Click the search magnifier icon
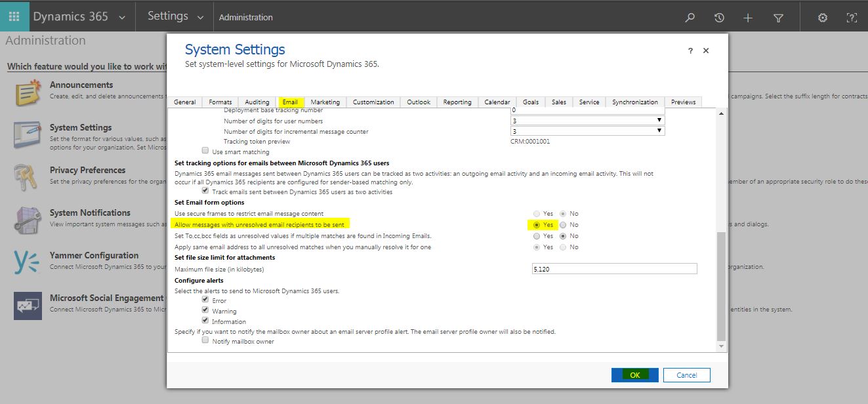Screen dimensions: 868x404 690,18
